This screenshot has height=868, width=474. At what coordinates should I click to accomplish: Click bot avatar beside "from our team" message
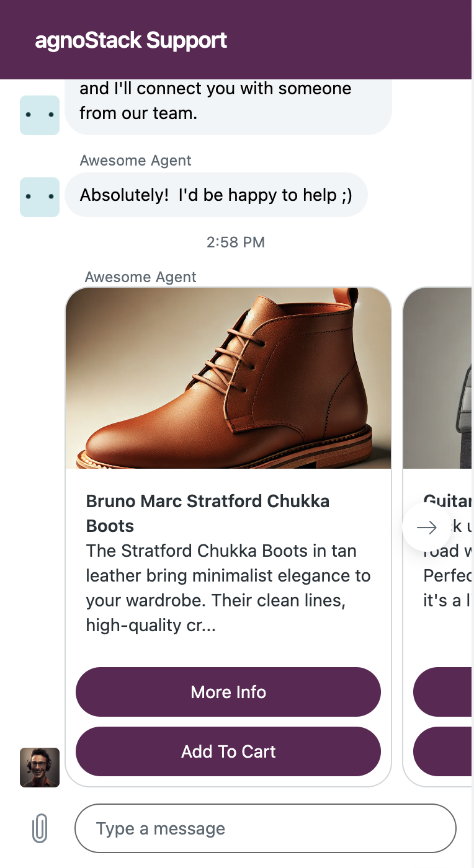(40, 115)
